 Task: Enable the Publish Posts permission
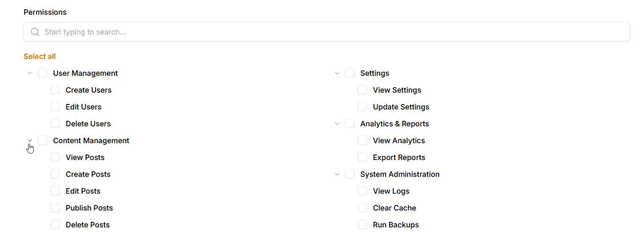[55, 208]
